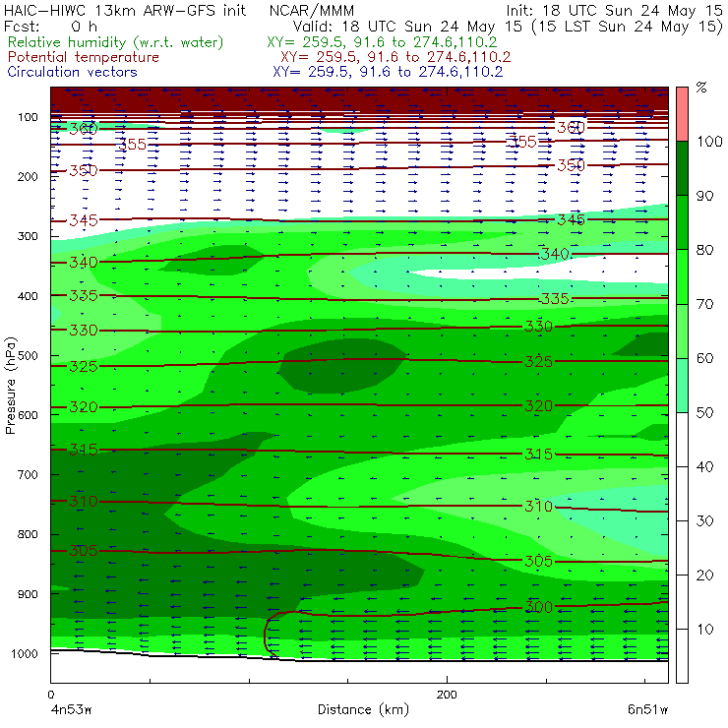Image resolution: width=728 pixels, height=728 pixels.
Task: Click the blue 'Circulation vectors' legend label
Action: [x=73, y=72]
